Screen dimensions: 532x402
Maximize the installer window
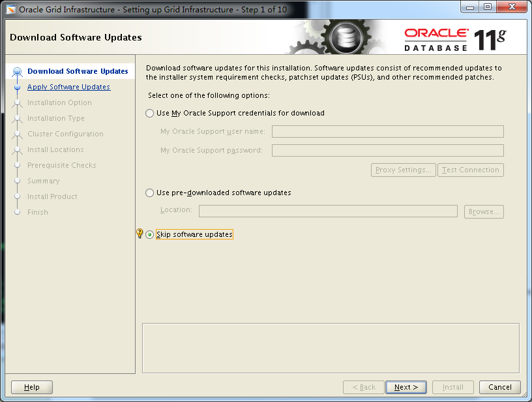point(488,7)
